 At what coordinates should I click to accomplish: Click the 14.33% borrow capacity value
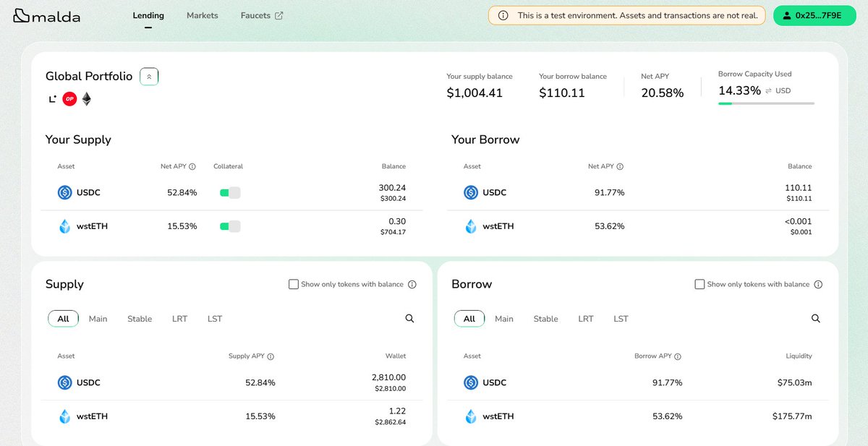tap(739, 91)
